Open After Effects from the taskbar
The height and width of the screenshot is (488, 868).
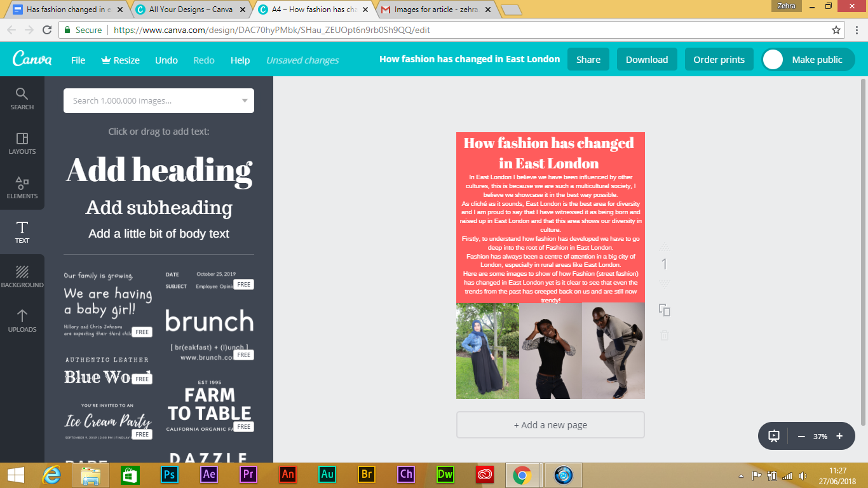tap(208, 475)
